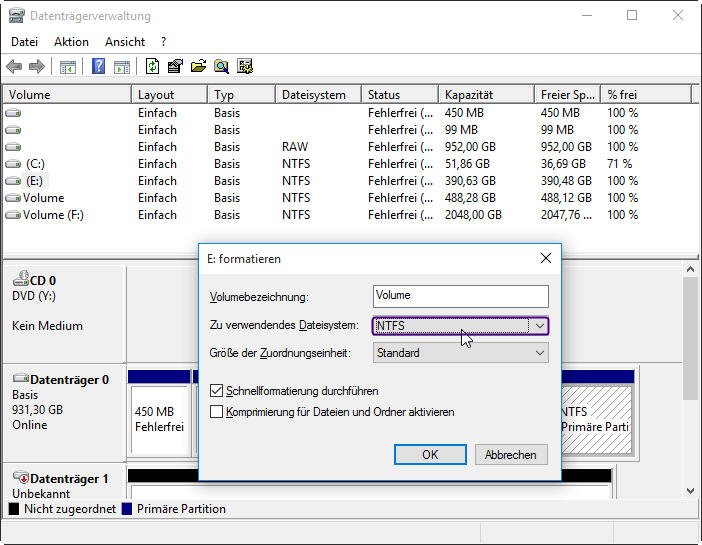Screen dimensions: 702x545
Task: Sort by the Typ column header
Action: [241, 95]
